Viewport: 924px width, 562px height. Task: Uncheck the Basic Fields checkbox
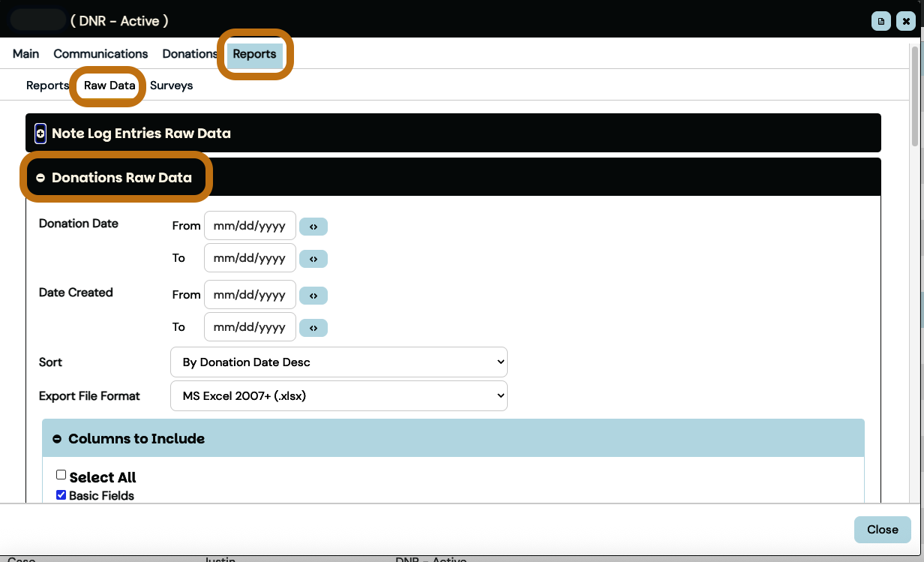[61, 495]
